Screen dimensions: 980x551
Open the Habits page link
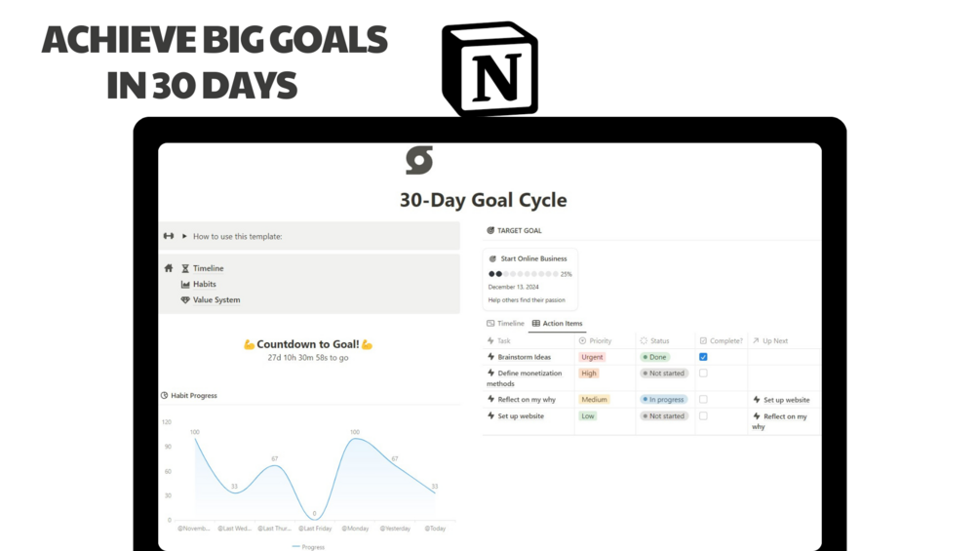[205, 284]
